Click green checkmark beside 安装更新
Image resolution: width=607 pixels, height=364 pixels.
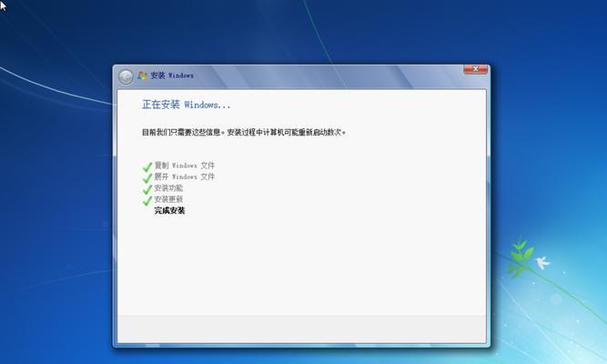click(x=147, y=200)
